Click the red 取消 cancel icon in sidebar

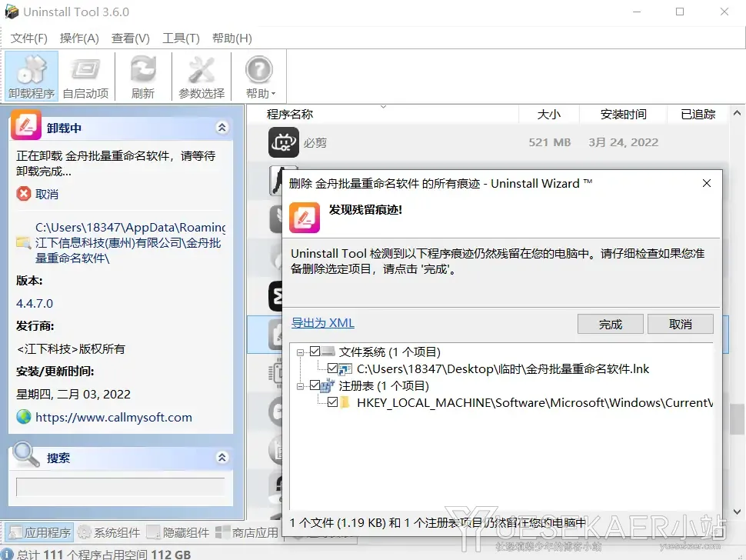23,194
